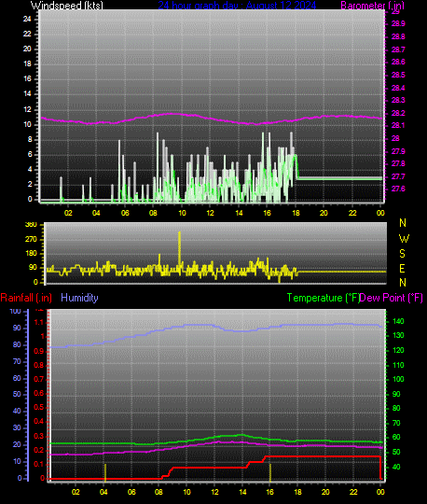427x504 pixels.
Task: Click the 80 tick on the green temperature axis
Action: [x=396, y=408]
